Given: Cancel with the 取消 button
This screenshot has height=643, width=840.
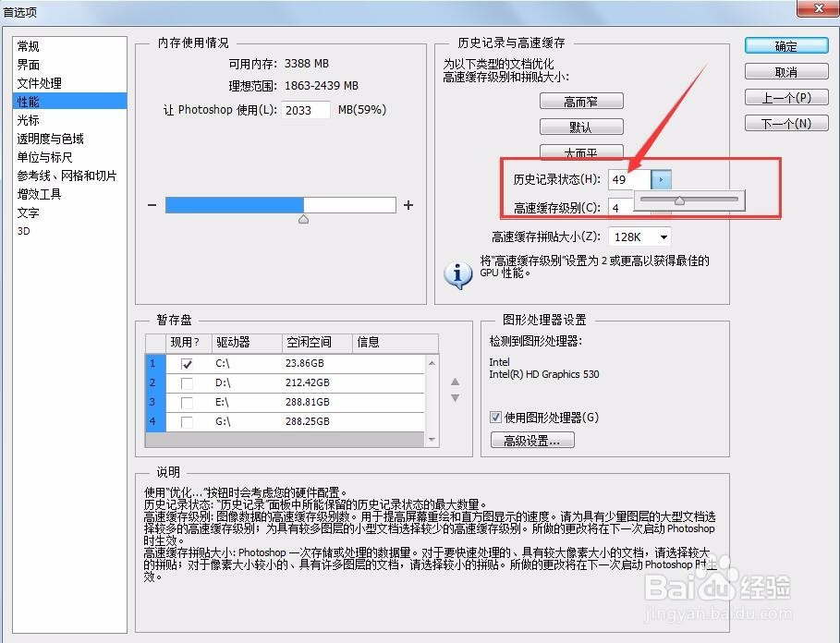Looking at the screenshot, I should (785, 72).
